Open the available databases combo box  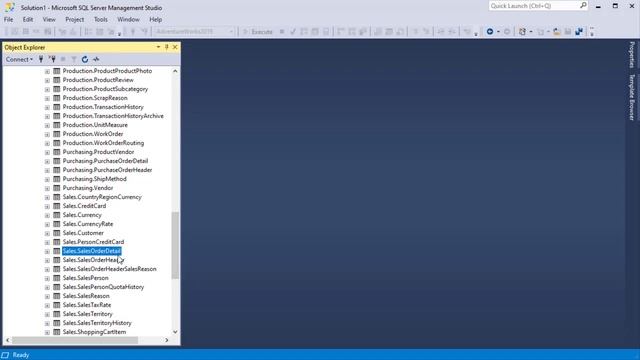pos(194,31)
